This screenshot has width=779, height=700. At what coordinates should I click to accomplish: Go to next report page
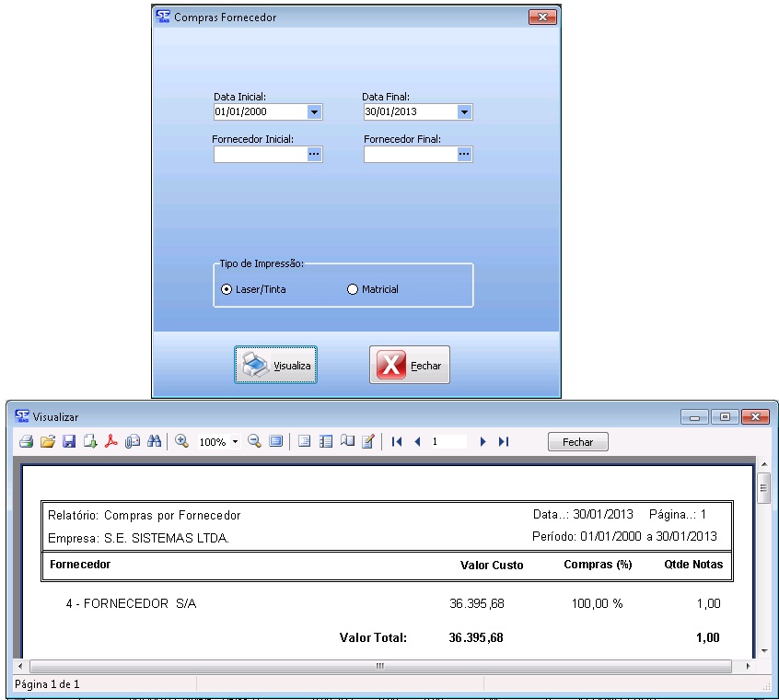click(x=483, y=442)
